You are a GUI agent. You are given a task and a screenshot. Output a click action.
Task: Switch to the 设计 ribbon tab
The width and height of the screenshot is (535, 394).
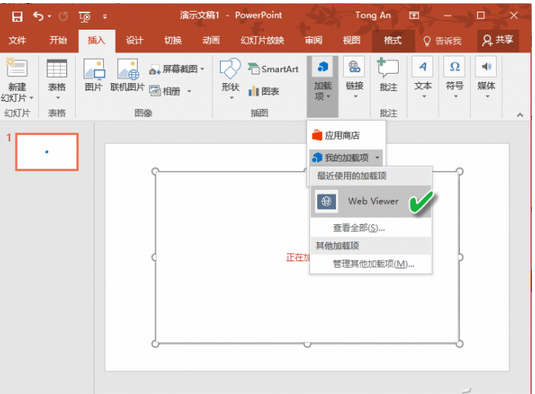pos(134,40)
